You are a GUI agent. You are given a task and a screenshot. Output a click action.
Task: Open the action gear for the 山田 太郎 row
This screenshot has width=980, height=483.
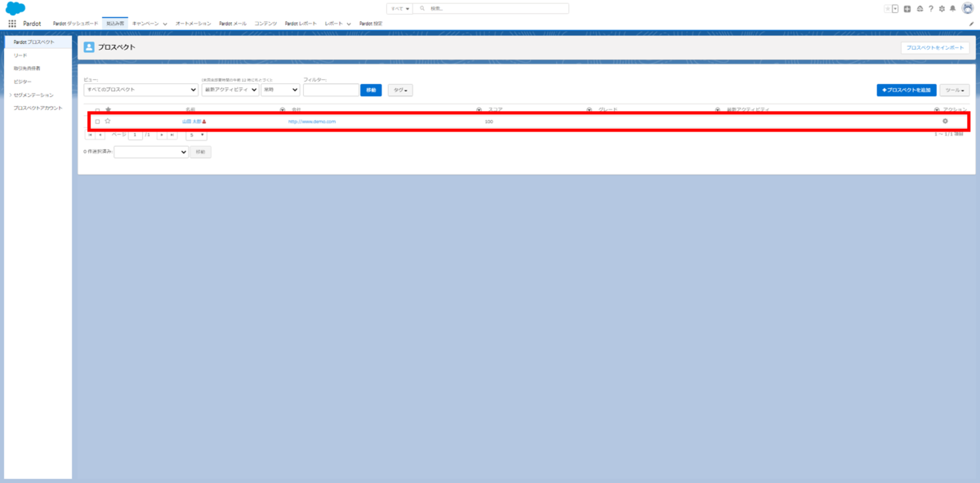pyautogui.click(x=945, y=121)
